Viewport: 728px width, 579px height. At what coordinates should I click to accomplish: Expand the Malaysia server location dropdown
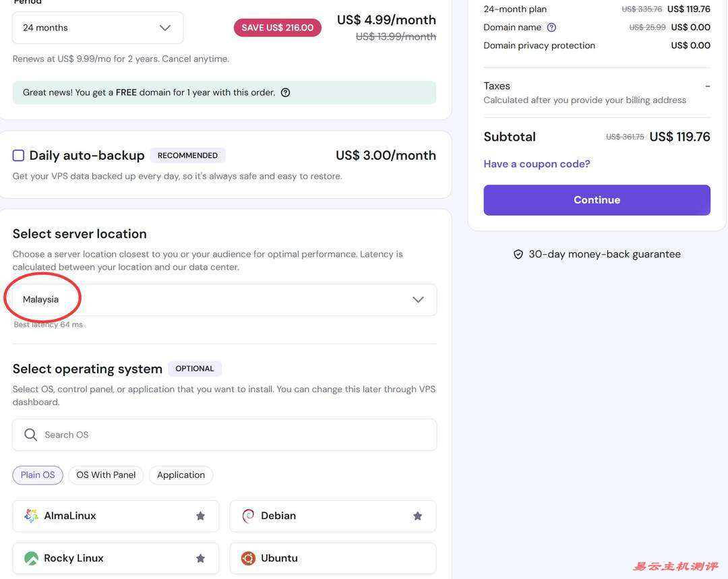224,300
